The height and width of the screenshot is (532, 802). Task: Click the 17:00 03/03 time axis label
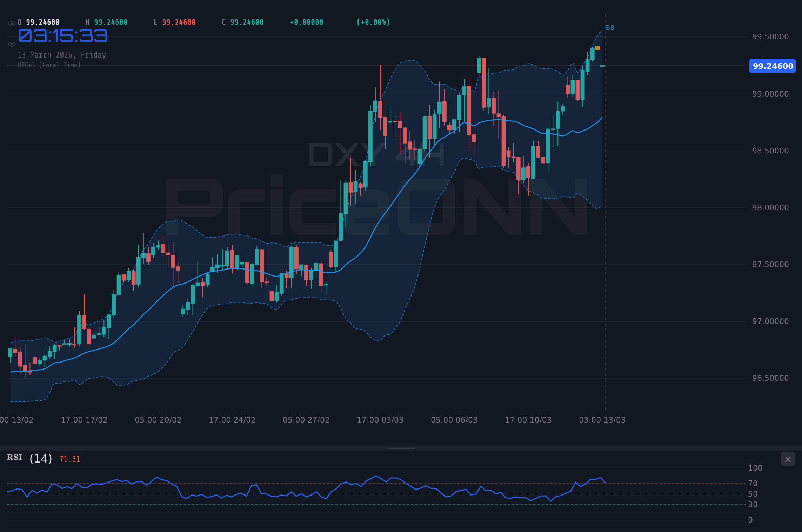380,420
